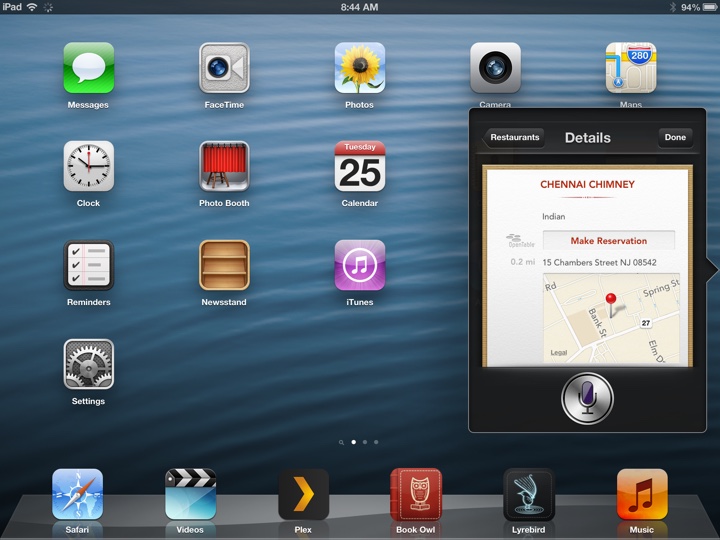Viewport: 720px width, 540px height.
Task: Launch the Camera app
Action: point(495,68)
